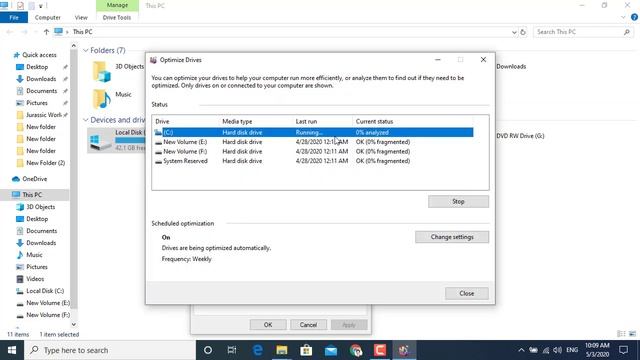Open Change settings for scheduled optimization

452,237
